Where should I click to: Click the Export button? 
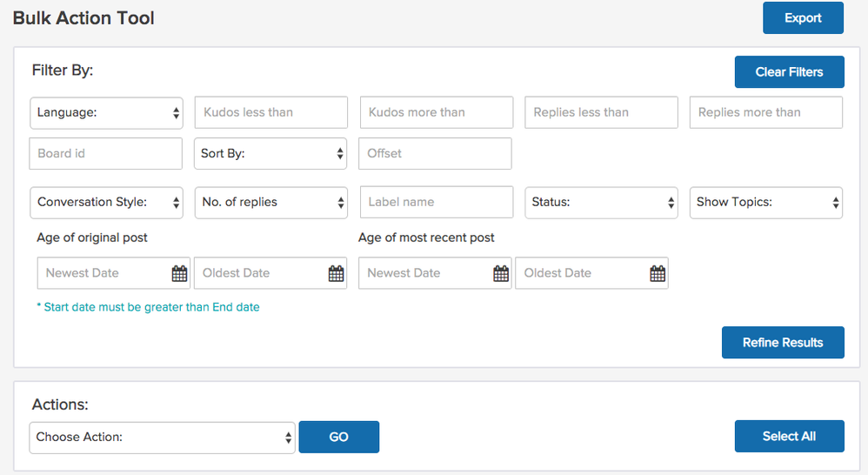tap(803, 18)
